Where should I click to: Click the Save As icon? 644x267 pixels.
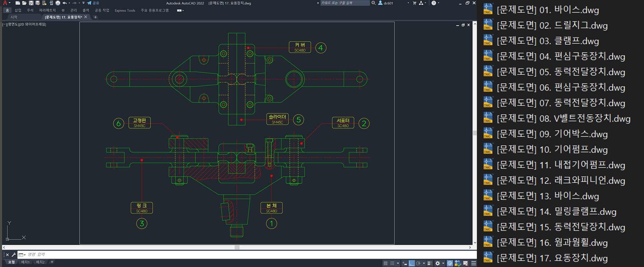tap(38, 3)
